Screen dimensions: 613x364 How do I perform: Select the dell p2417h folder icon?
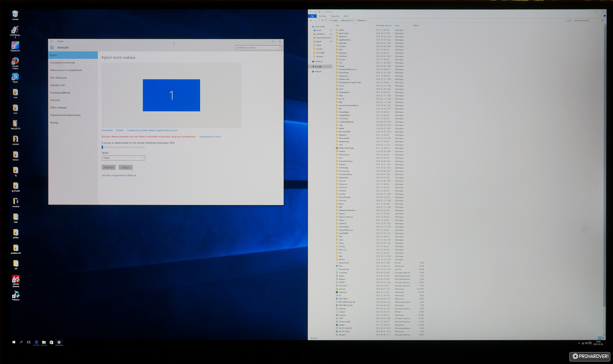(16, 125)
